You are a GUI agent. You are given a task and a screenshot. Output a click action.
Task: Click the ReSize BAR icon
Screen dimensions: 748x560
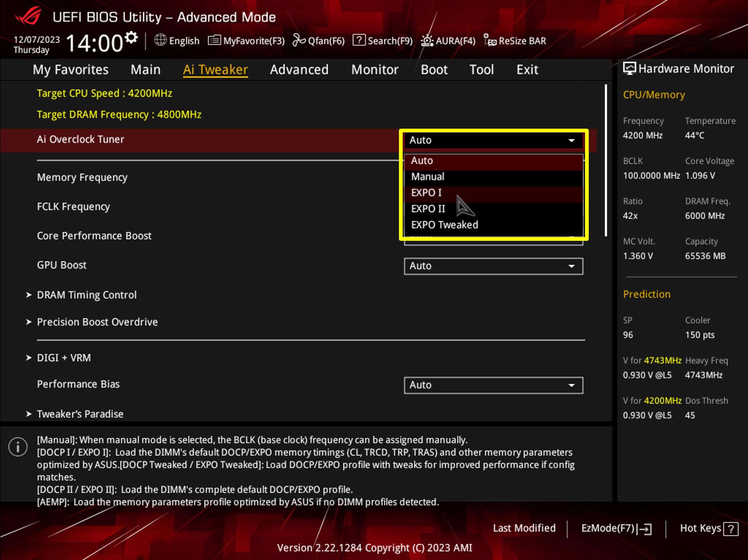(x=489, y=40)
